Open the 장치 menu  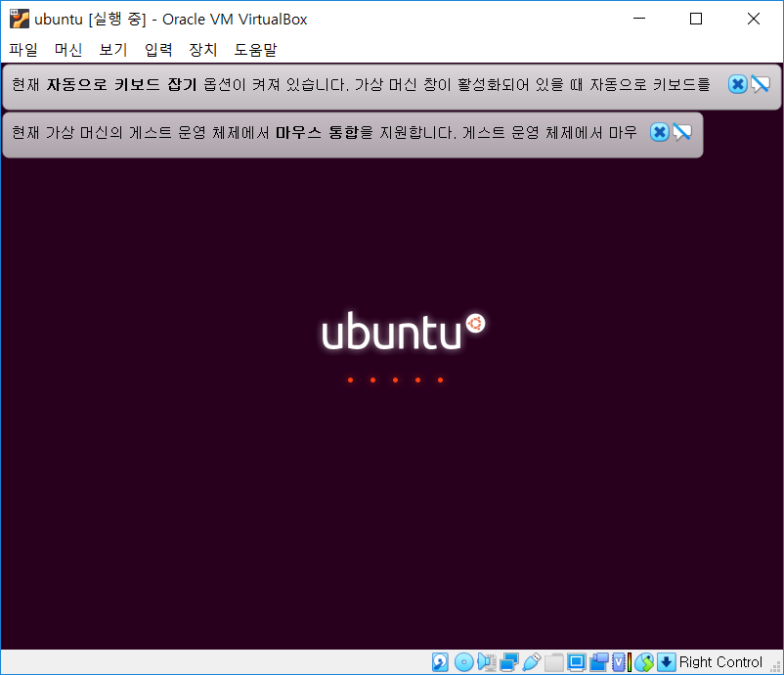203,50
